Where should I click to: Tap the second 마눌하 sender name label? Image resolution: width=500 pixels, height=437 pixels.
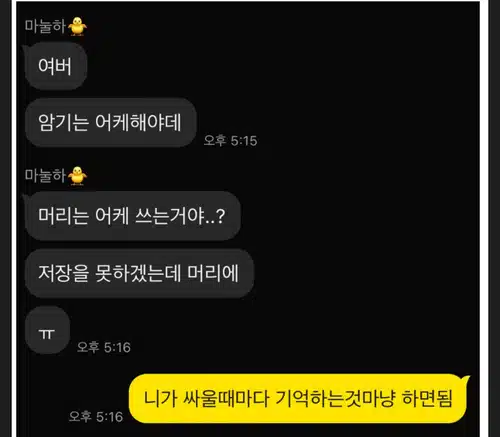click(x=45, y=176)
